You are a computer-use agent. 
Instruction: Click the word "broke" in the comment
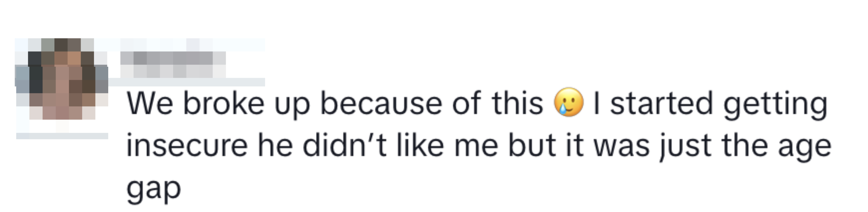coord(223,103)
